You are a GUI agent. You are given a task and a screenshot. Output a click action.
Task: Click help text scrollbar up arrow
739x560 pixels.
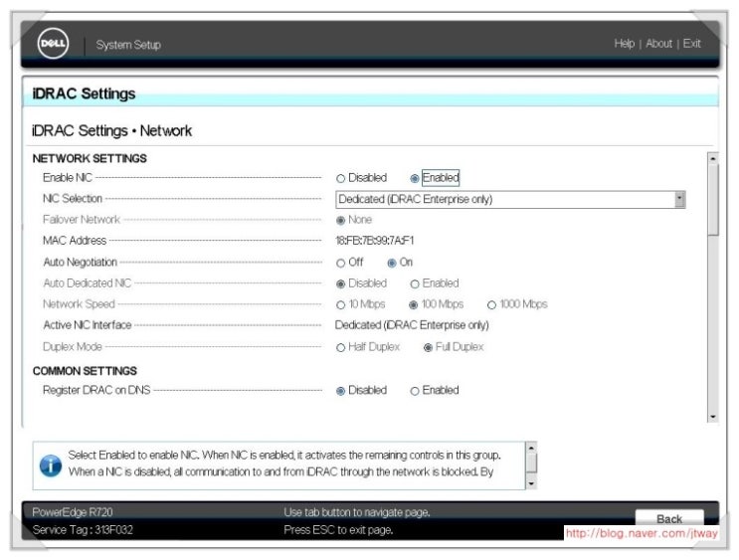click(x=531, y=449)
